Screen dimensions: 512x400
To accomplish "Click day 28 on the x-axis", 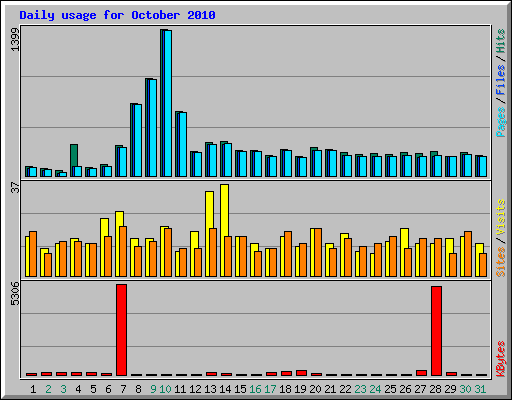I will click(x=435, y=389).
